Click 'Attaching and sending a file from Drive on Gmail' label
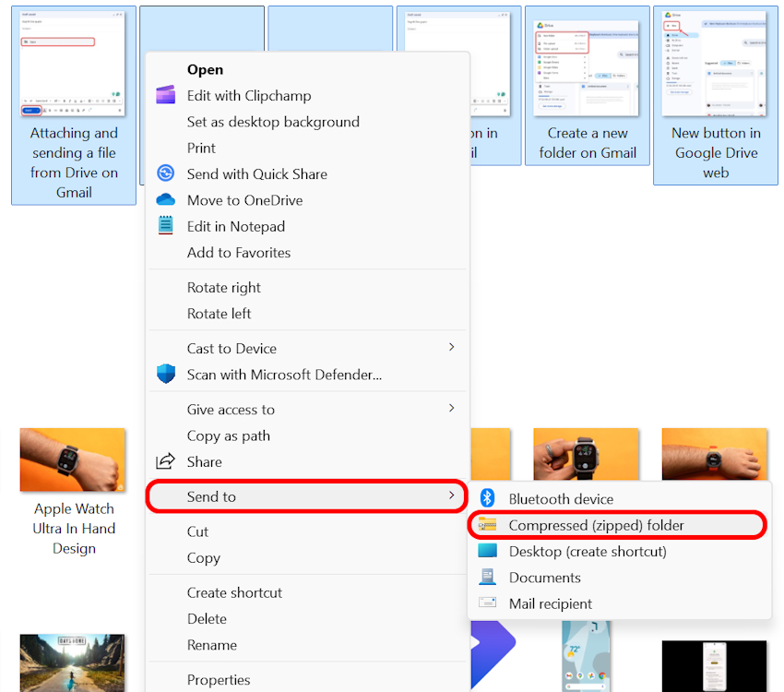The height and width of the screenshot is (692, 784). pyautogui.click(x=74, y=162)
